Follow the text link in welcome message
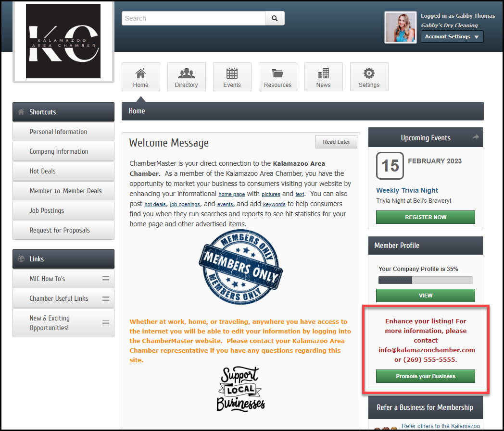The height and width of the screenshot is (431, 504). (300, 194)
